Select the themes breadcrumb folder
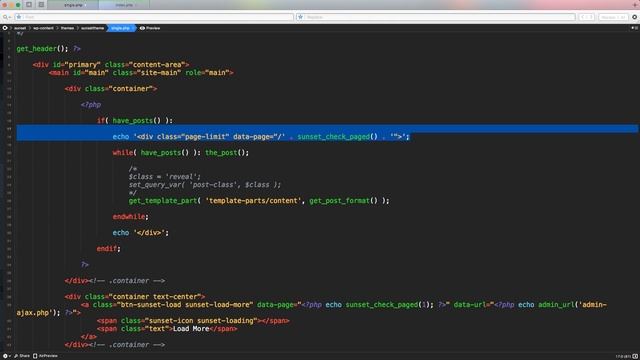The image size is (640, 360). 67,28
